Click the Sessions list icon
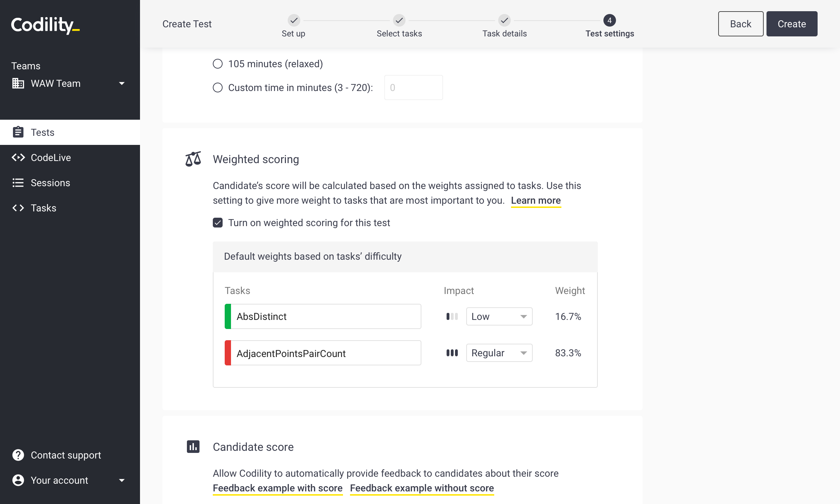This screenshot has height=504, width=840. (18, 183)
